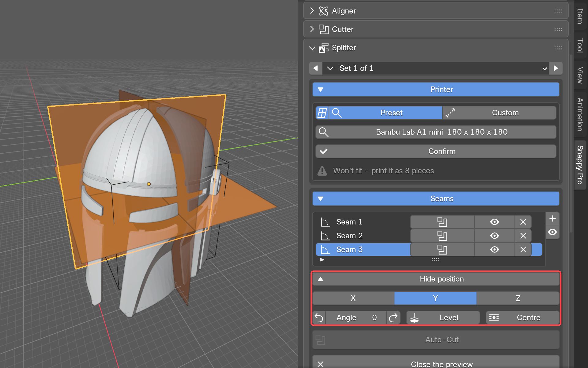Delete Seam 3 with the X
Screen dimensions: 588x368
(523, 250)
